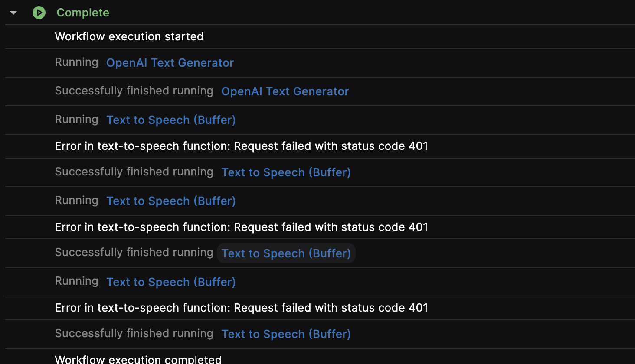The image size is (635, 364).
Task: Select third 401 text-to-speech error message
Action: pos(241,308)
